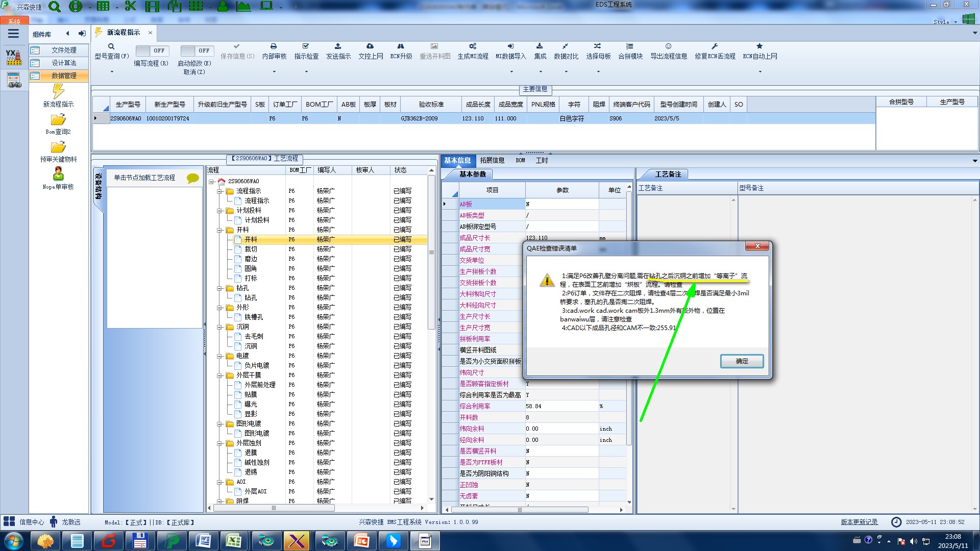Screen dimensions: 980x551
Task: Click the 数据对比 toolbar icon
Action: tap(566, 46)
